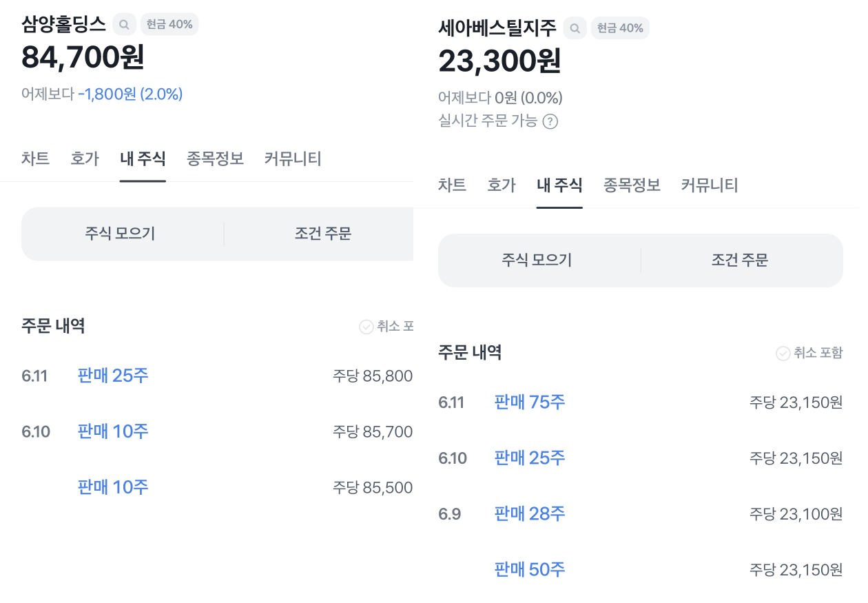Click the search icon next to 세아베스틸지주
The height and width of the screenshot is (603, 868).
pyautogui.click(x=575, y=28)
